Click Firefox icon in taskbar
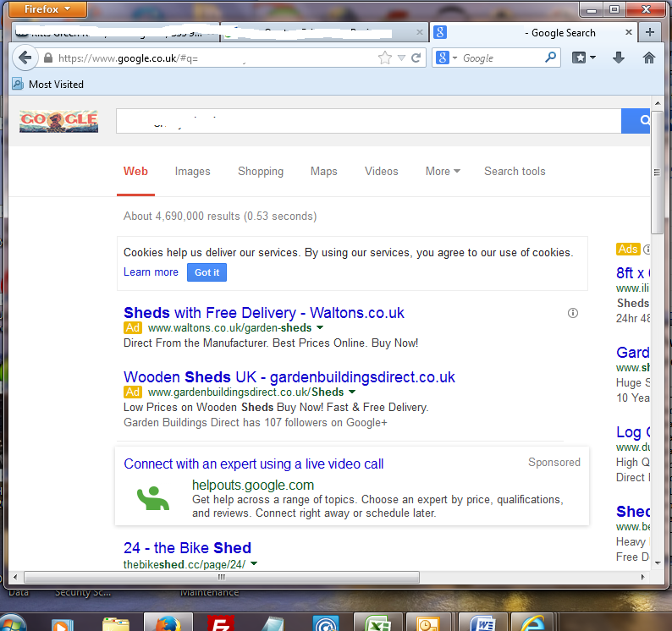 pyautogui.click(x=168, y=623)
